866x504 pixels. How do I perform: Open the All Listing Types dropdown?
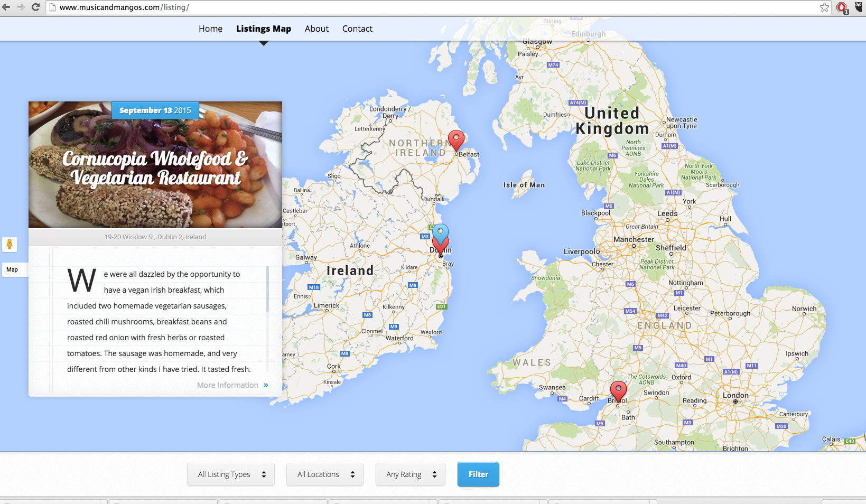[231, 474]
